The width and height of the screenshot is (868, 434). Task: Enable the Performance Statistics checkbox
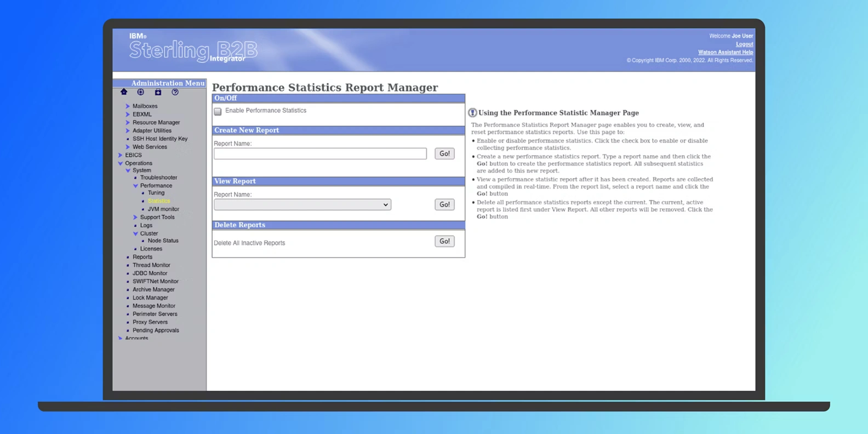pyautogui.click(x=218, y=111)
